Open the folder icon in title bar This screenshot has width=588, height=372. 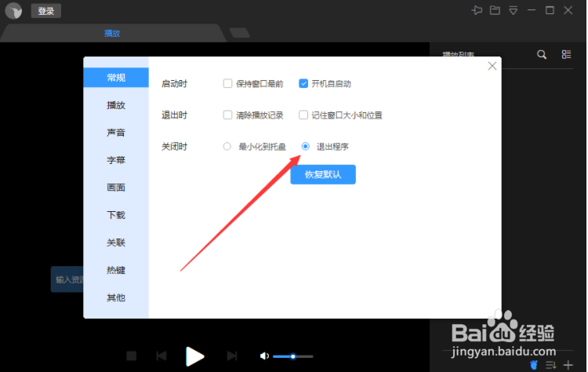[495, 10]
